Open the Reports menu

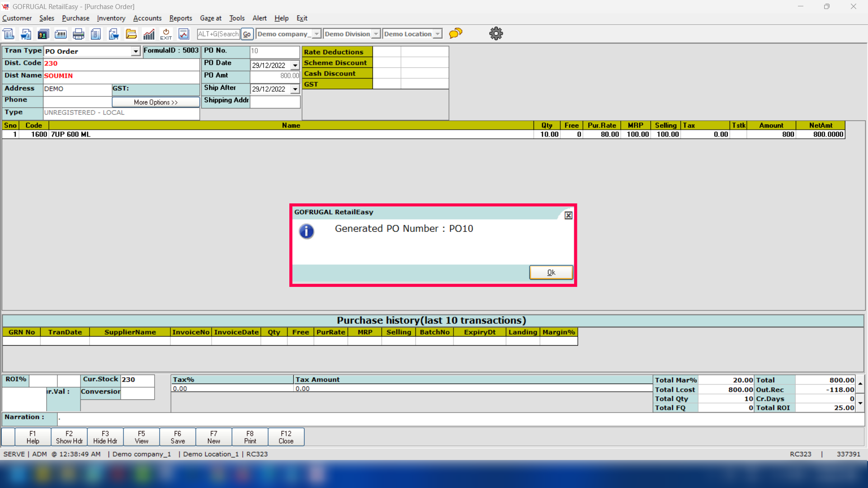[180, 18]
